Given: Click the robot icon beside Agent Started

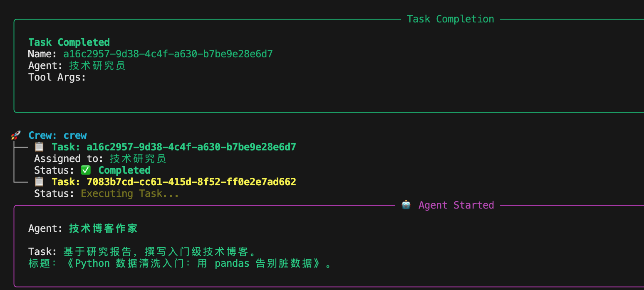Looking at the screenshot, I should tap(406, 205).
